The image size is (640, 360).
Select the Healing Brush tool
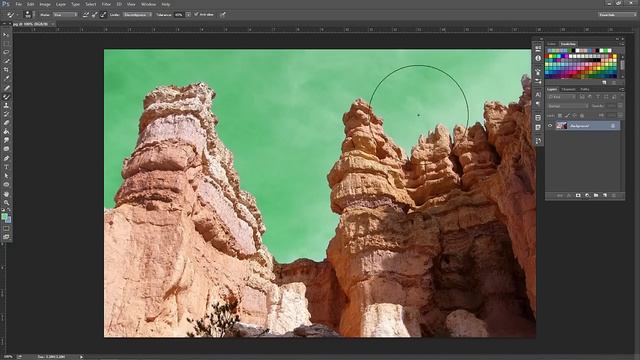tap(6, 88)
